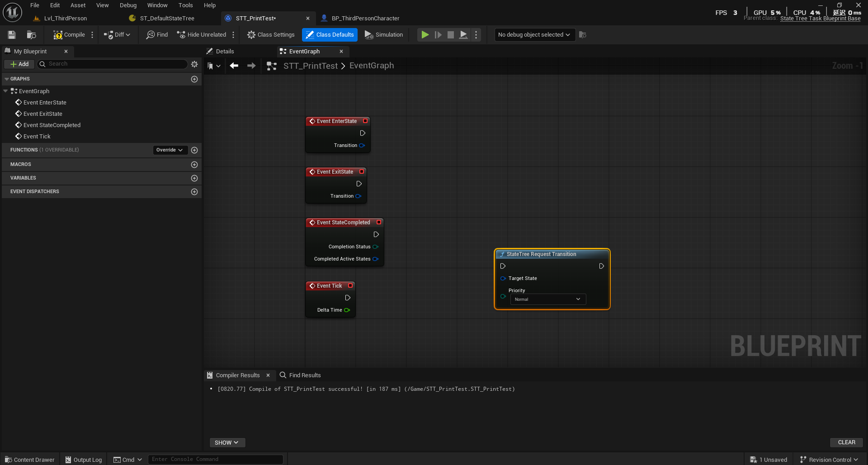Image resolution: width=868 pixels, height=465 pixels.
Task: Open Class Settings
Action: (x=271, y=35)
